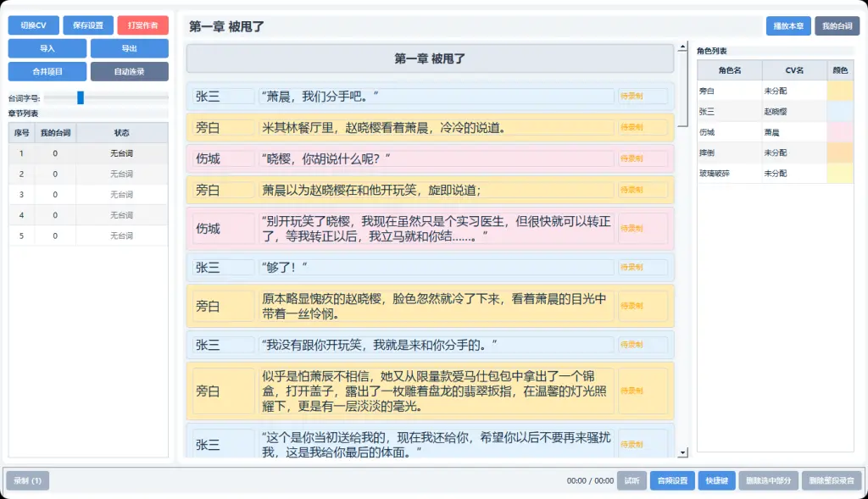Click the line starting 这个是你当初送给我的
The image size is (868, 499).
[x=437, y=444]
